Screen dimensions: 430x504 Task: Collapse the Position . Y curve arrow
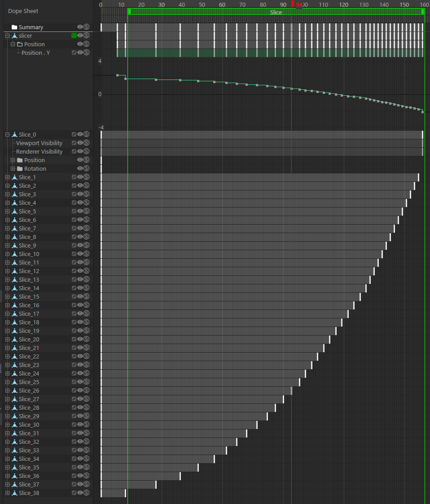(x=18, y=53)
